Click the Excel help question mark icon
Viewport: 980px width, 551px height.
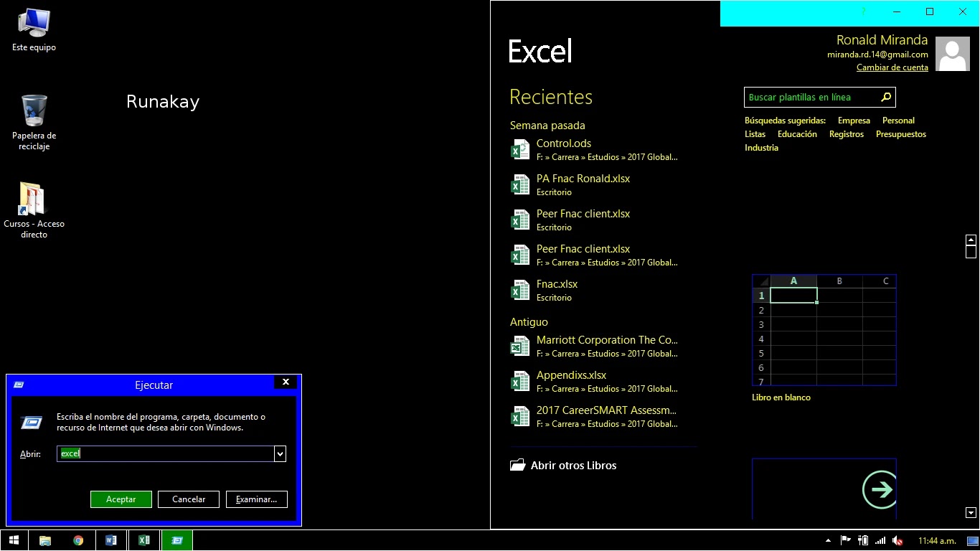(864, 11)
